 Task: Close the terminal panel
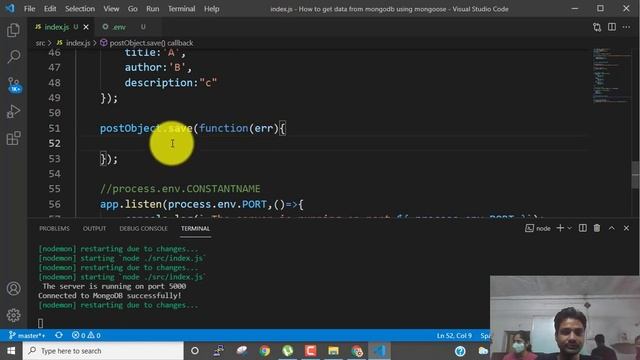(626, 228)
